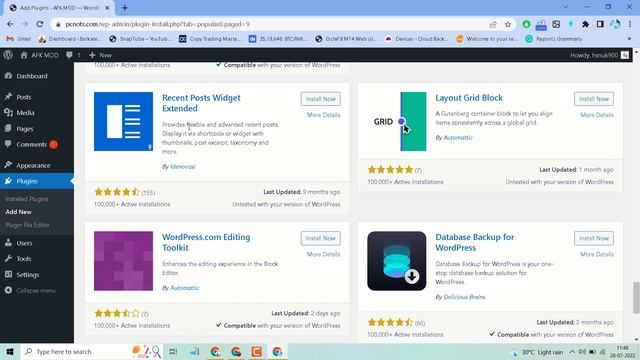The image size is (640, 360).
Task: Click the Database Backup plugin thumbnail
Action: 396,261
